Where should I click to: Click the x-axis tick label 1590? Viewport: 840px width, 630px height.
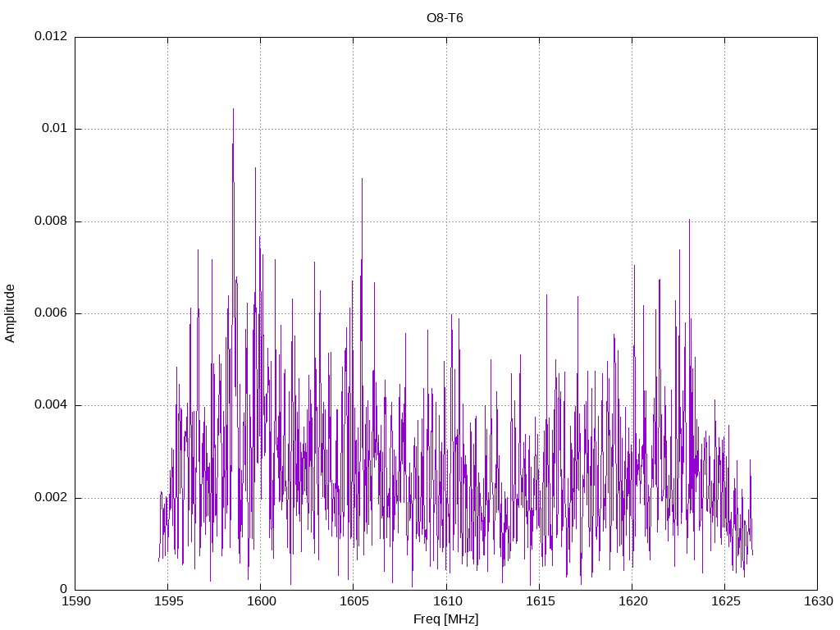tap(76, 601)
